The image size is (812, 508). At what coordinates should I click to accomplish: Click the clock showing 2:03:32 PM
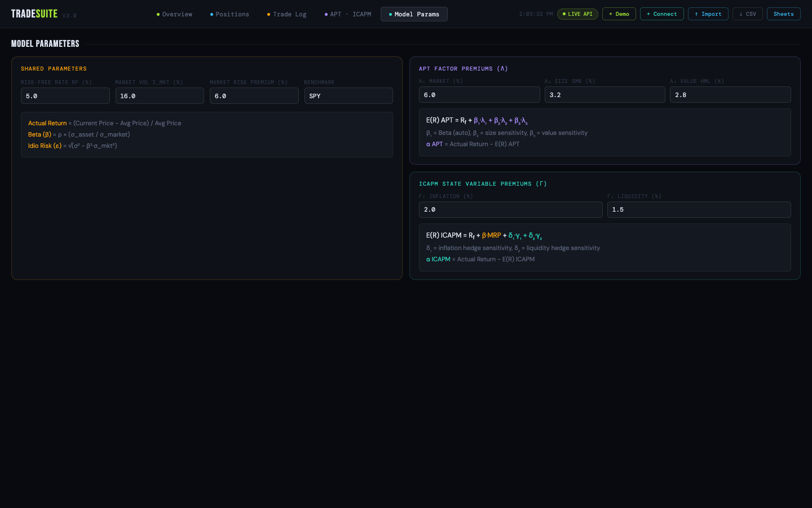[536, 14]
